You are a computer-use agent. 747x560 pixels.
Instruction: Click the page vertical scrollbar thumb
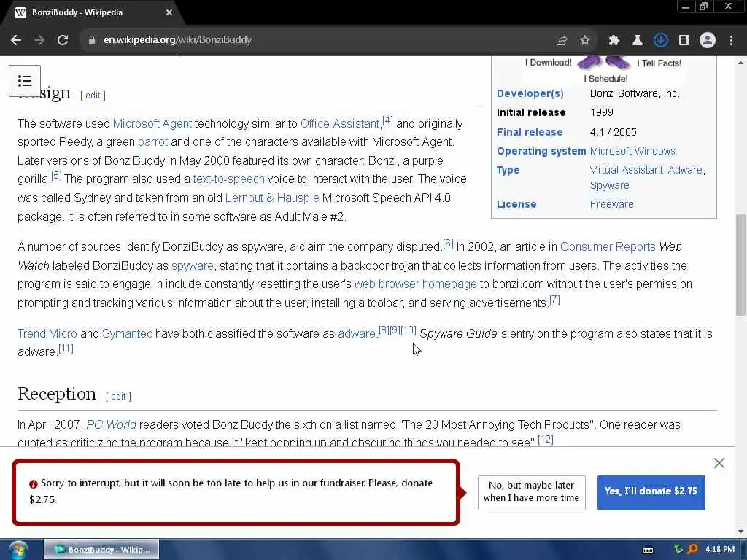[740, 265]
